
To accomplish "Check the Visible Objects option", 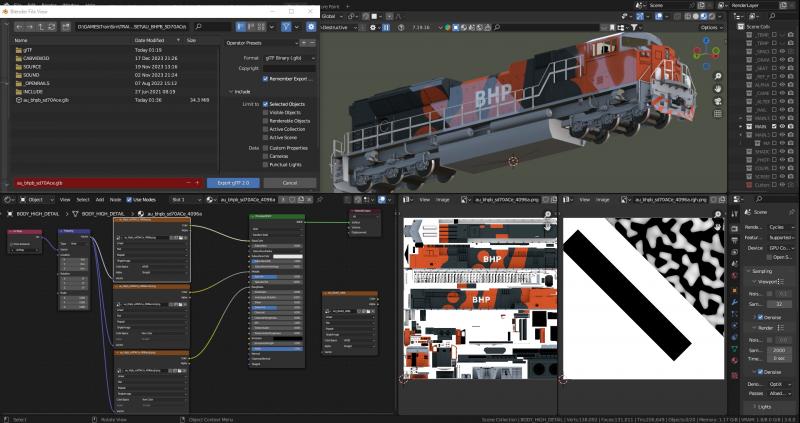I will [265, 112].
